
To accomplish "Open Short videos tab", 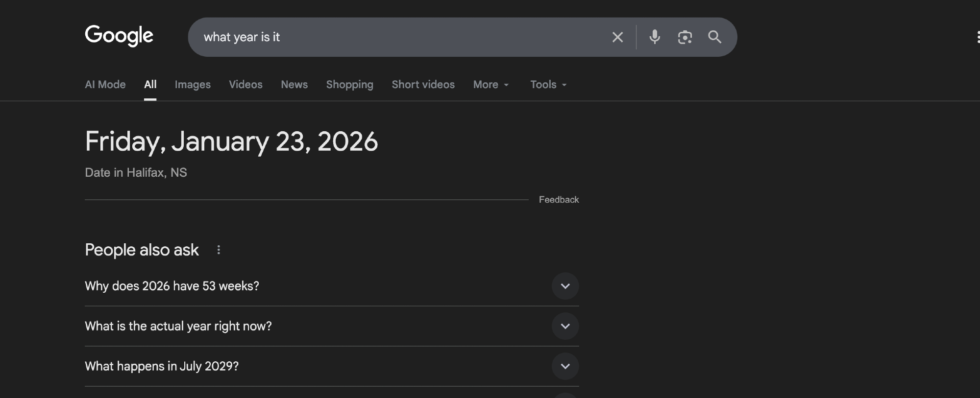I will [423, 85].
